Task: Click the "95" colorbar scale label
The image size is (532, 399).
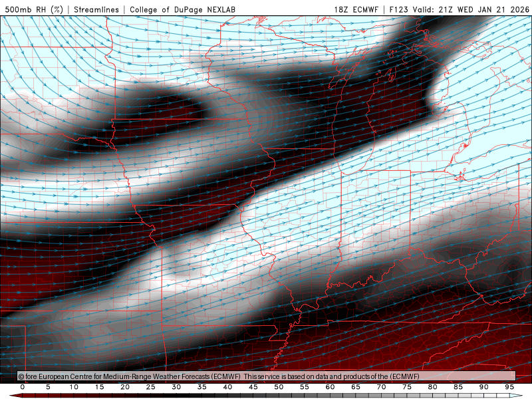Action: (509, 387)
